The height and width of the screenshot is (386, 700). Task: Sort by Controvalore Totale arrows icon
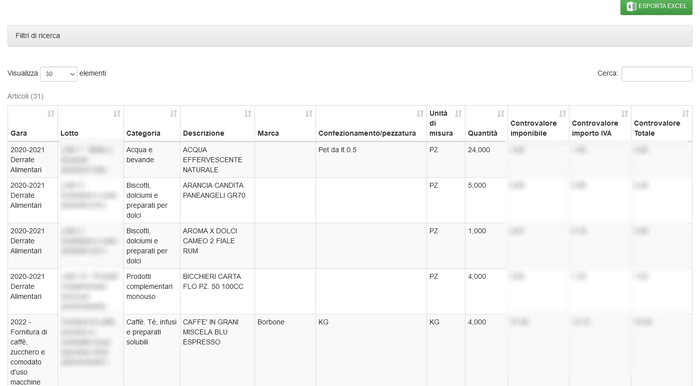(685, 114)
